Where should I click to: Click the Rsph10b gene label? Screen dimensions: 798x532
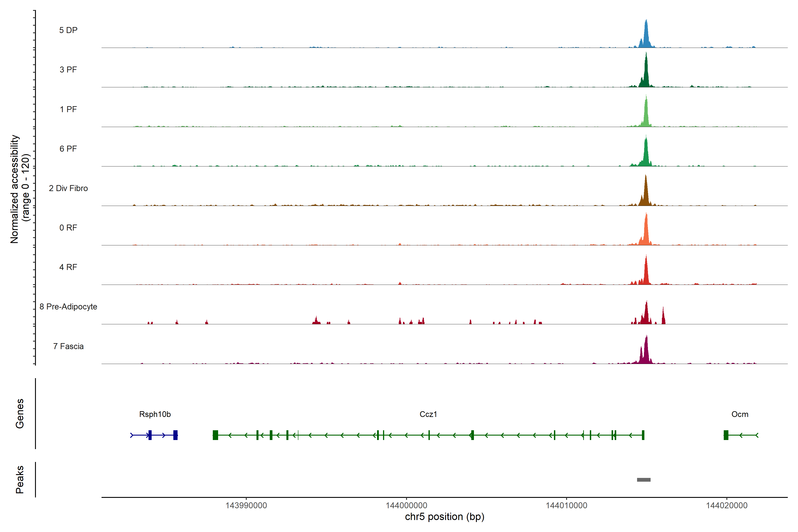coord(155,414)
